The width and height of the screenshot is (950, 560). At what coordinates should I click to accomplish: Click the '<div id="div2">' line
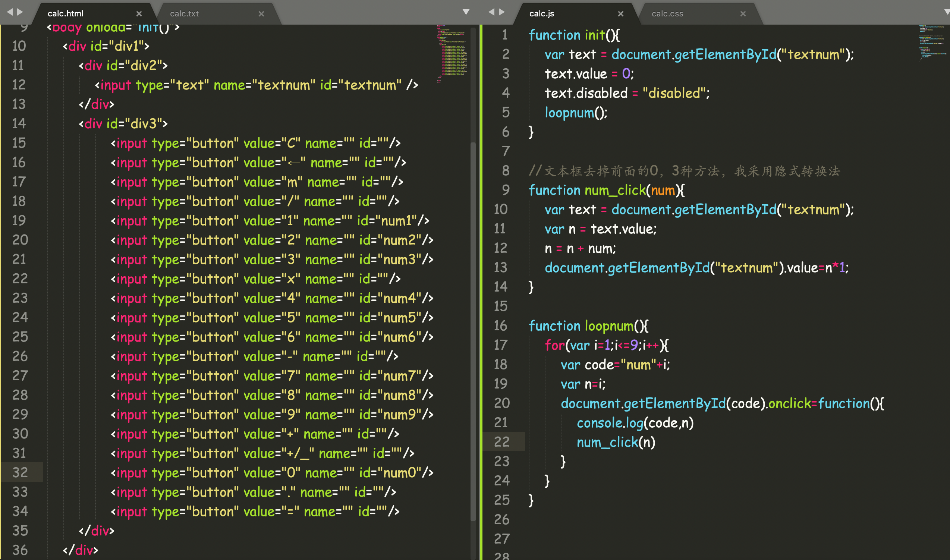pyautogui.click(x=123, y=66)
